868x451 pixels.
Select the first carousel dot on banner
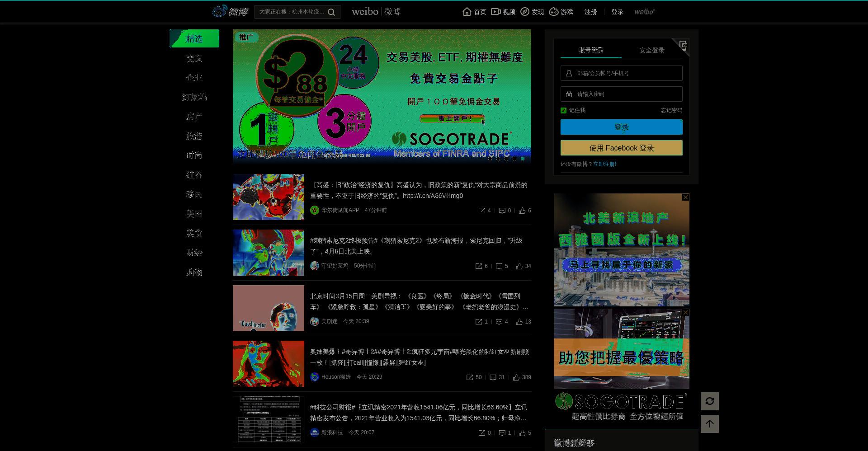pyautogui.click(x=490, y=159)
